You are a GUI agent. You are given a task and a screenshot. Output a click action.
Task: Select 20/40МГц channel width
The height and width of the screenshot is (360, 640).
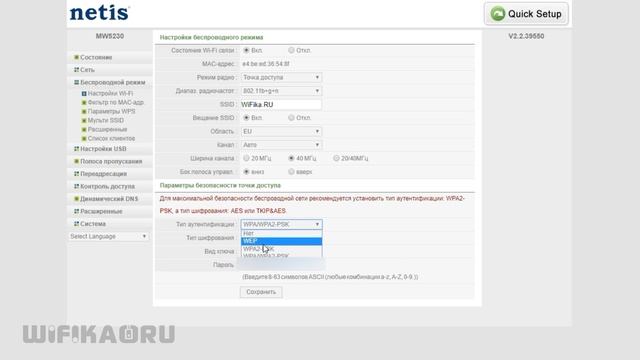tap(336, 158)
